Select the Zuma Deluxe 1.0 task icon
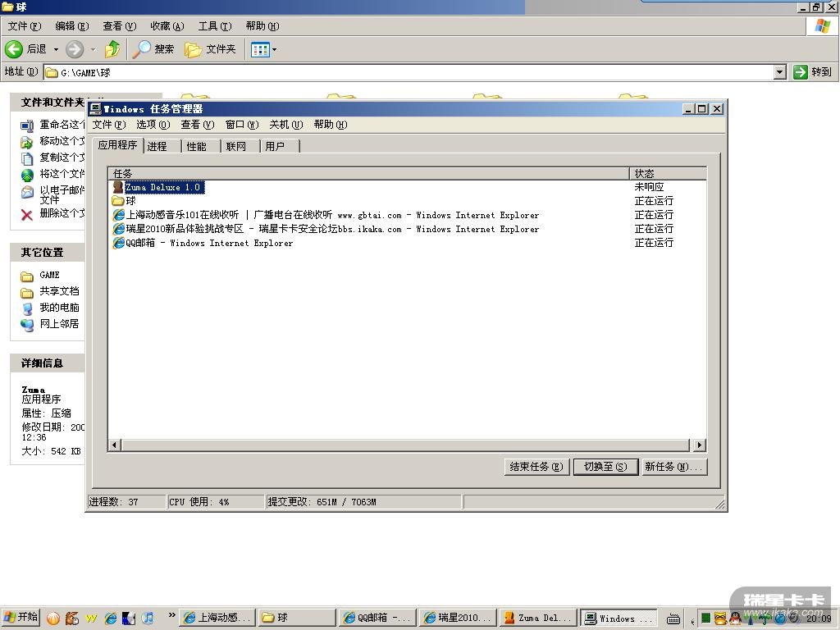Viewport: 840px width, 630px height. pyautogui.click(x=118, y=187)
